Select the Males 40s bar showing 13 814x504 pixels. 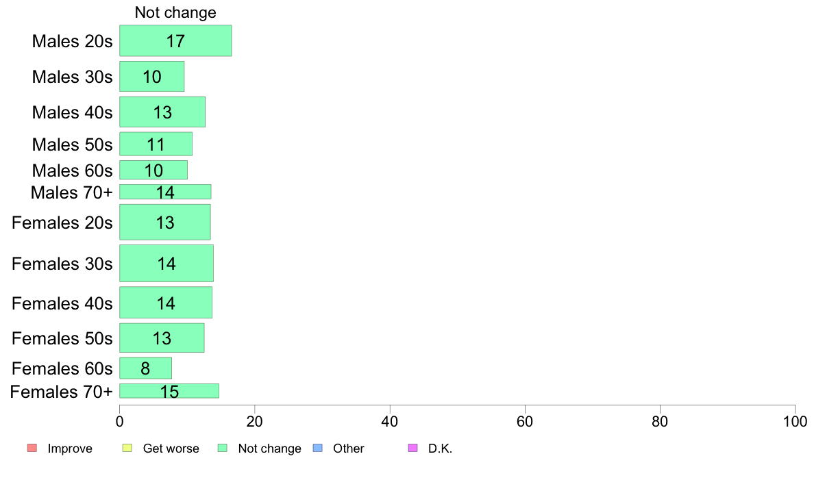click(162, 112)
